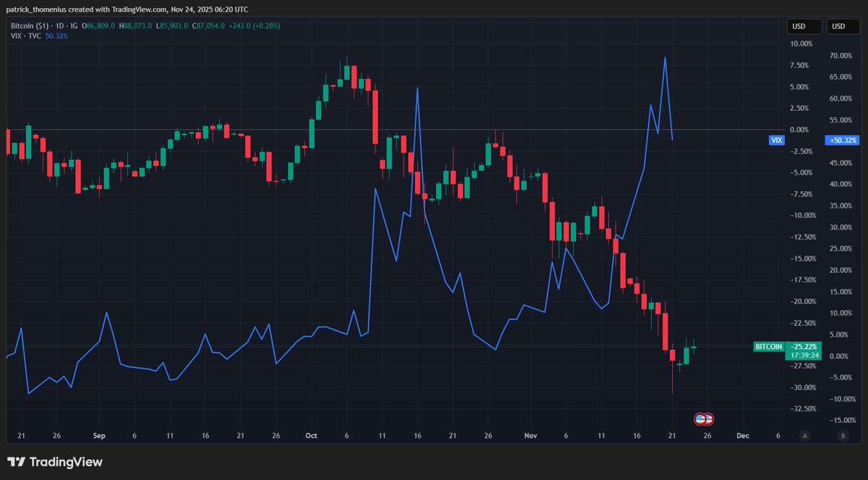
Task: Click the −12.50% scale label
Action: click(804, 237)
